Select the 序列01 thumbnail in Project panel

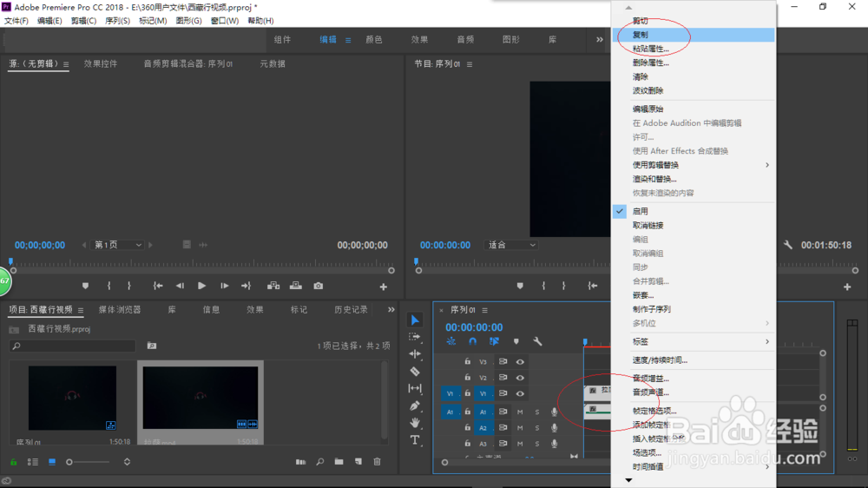73,398
